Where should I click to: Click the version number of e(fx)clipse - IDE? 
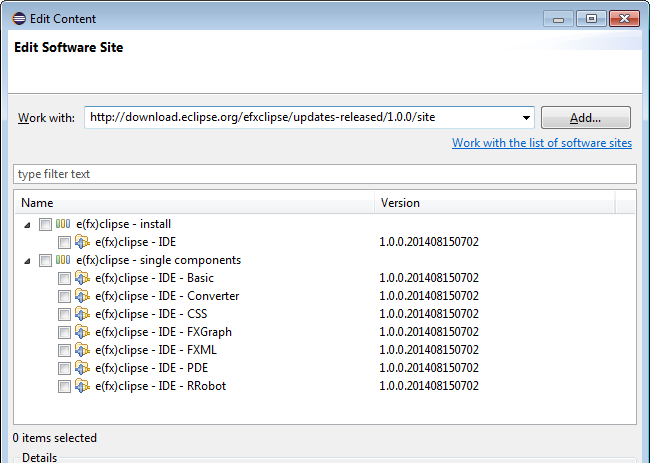[x=429, y=242]
